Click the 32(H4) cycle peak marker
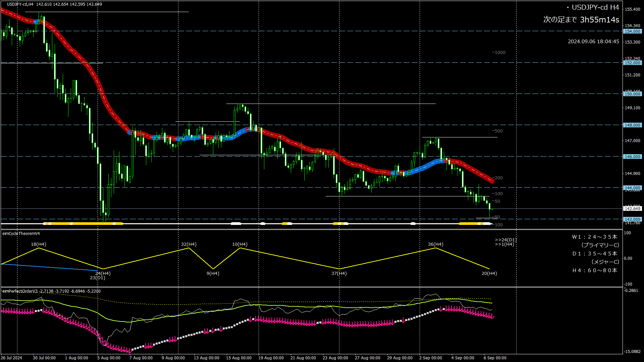 click(189, 244)
